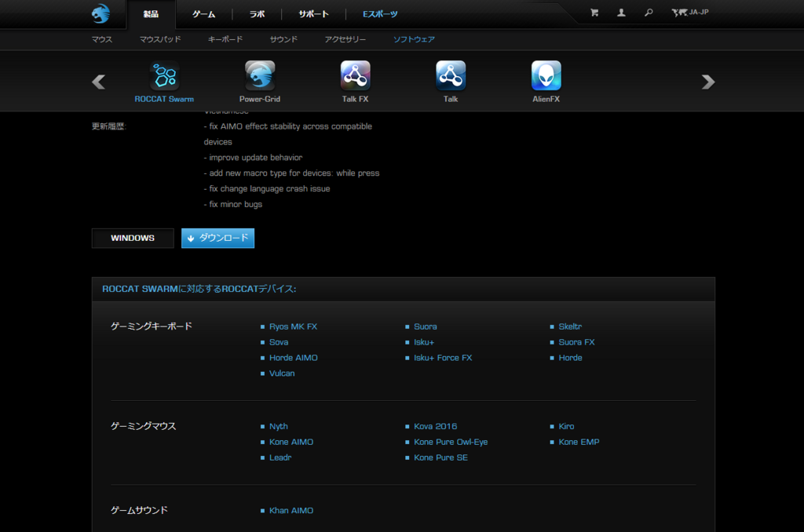Screen dimensions: 804x532
Task: Click the ゲームサウンド category label
Action: coord(139,511)
